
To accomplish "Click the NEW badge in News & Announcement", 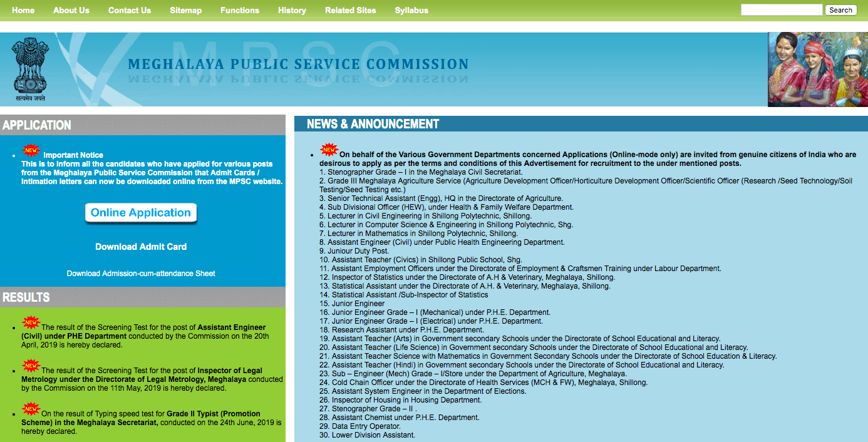I will tap(329, 150).
